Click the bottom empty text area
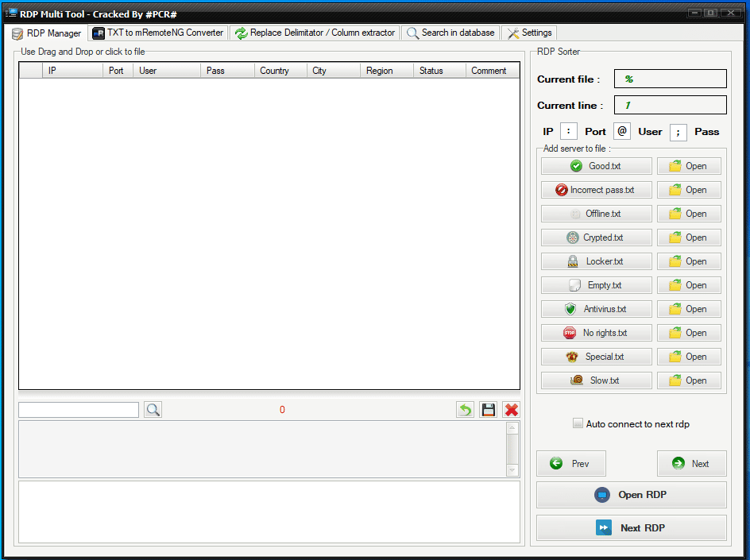The image size is (750, 560). [x=269, y=512]
